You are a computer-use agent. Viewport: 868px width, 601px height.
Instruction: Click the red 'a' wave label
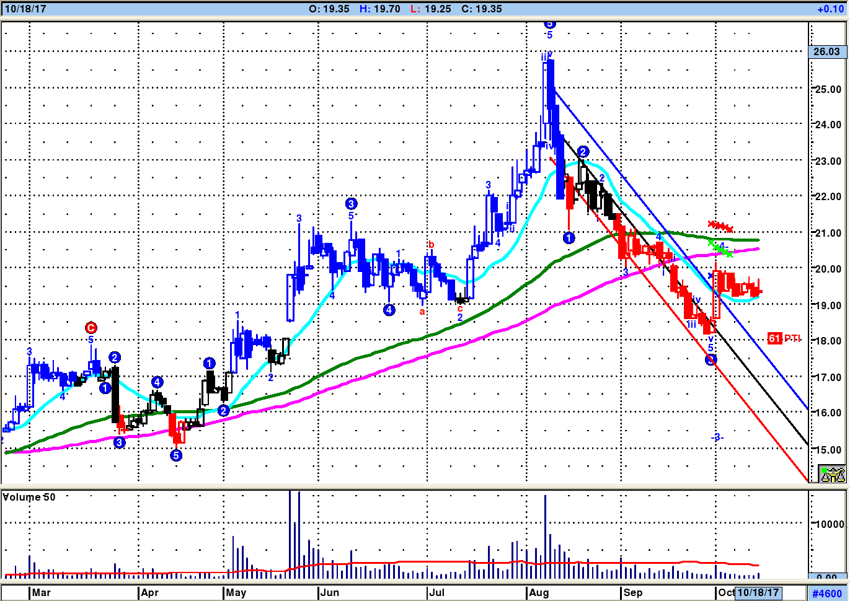pyautogui.click(x=422, y=312)
